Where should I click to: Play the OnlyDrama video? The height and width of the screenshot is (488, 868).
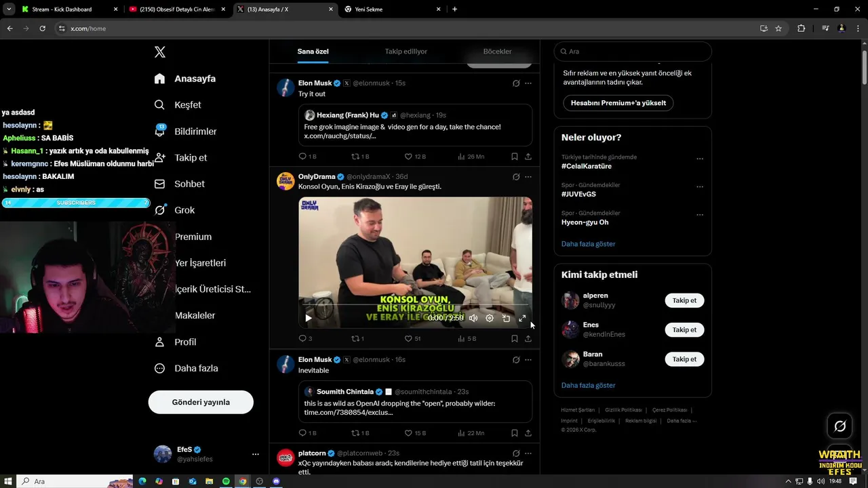tap(309, 318)
